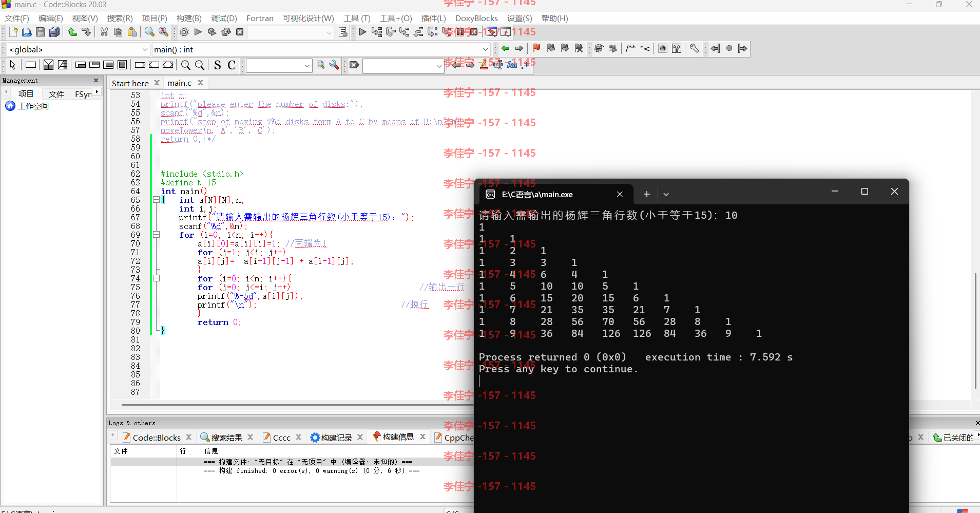The image size is (980, 513).
Task: Click the Redo arrow icon
Action: 86,32
